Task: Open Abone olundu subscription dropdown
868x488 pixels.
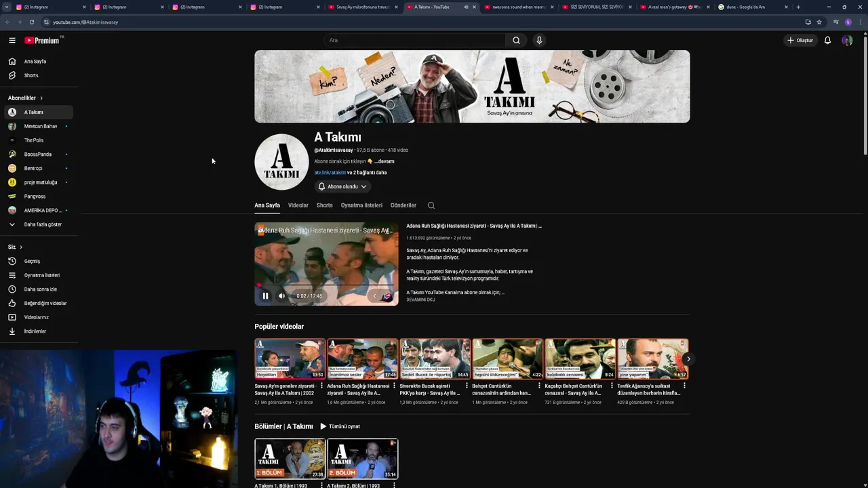Action: (342, 186)
